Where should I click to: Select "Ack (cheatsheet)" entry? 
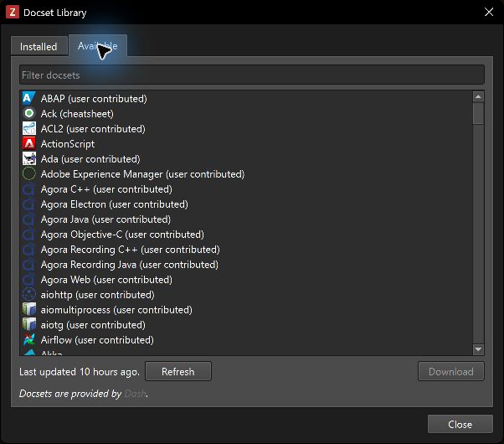[x=246, y=113]
